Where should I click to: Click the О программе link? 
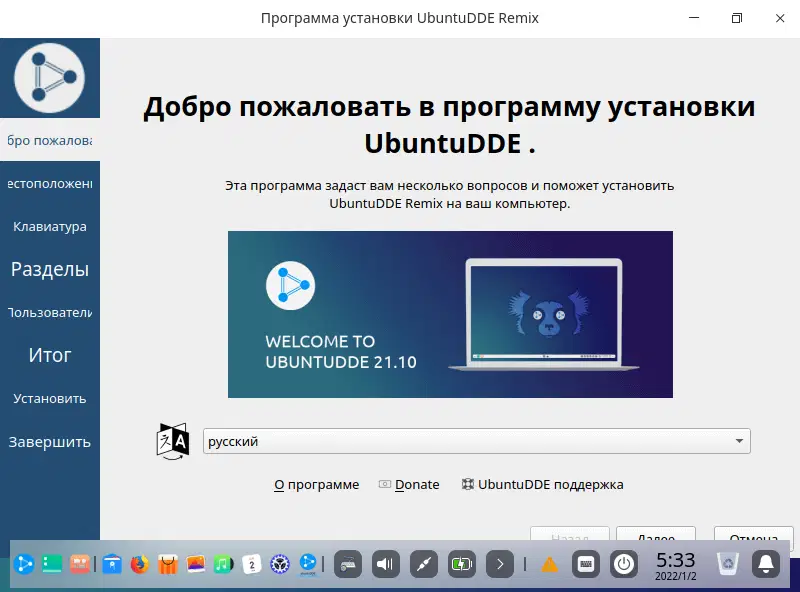(317, 484)
